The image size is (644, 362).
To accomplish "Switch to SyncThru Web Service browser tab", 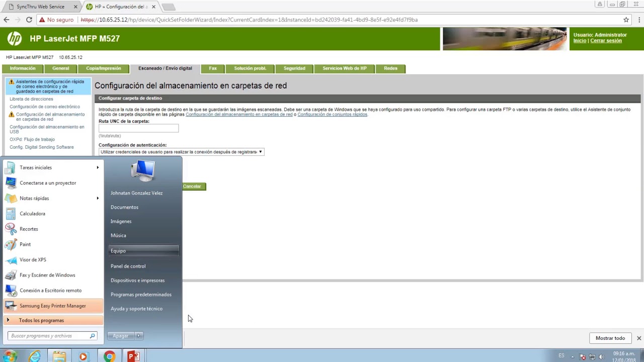I will [x=40, y=7].
